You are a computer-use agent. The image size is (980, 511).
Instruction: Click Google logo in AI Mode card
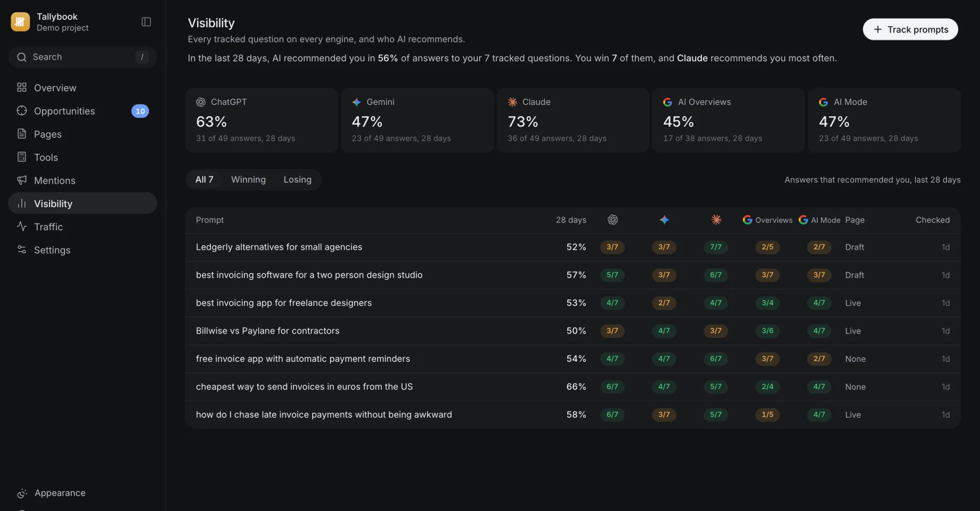coord(823,102)
